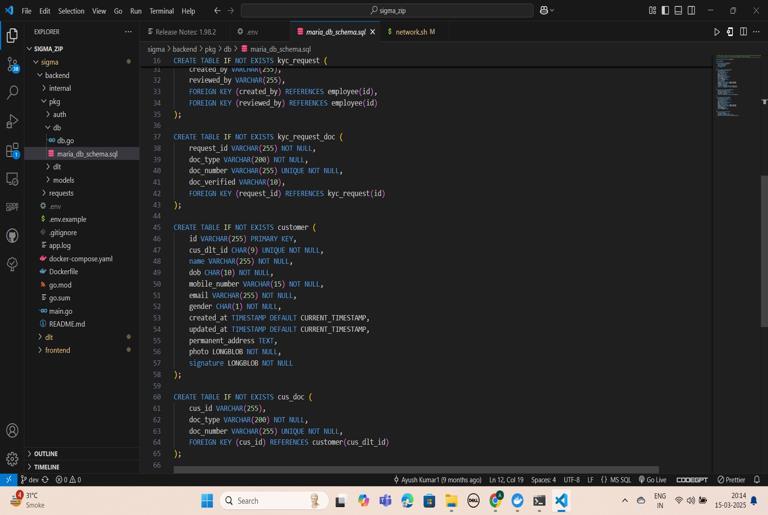The image size is (768, 515).
Task: Open docker-compose.yaml file
Action: (82, 259)
